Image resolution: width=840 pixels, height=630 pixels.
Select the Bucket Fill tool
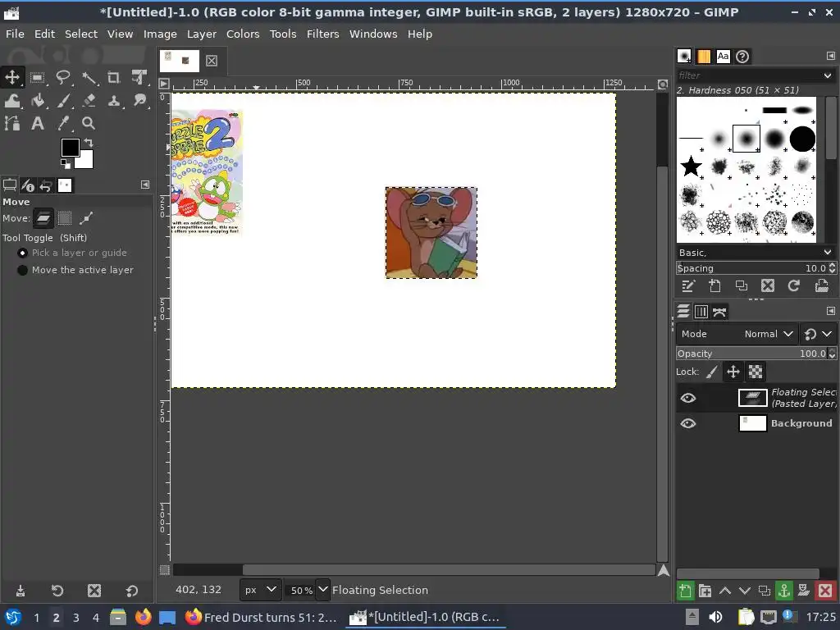(x=38, y=101)
